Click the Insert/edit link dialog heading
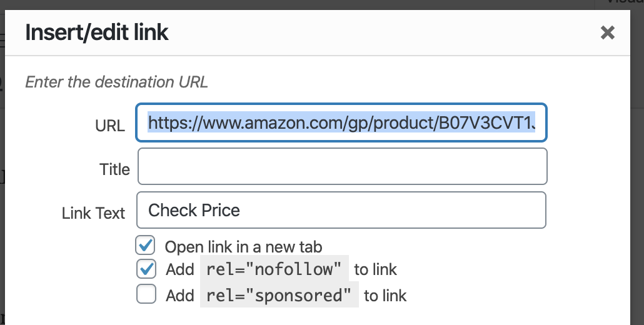This screenshot has width=644, height=325. pyautogui.click(x=97, y=32)
